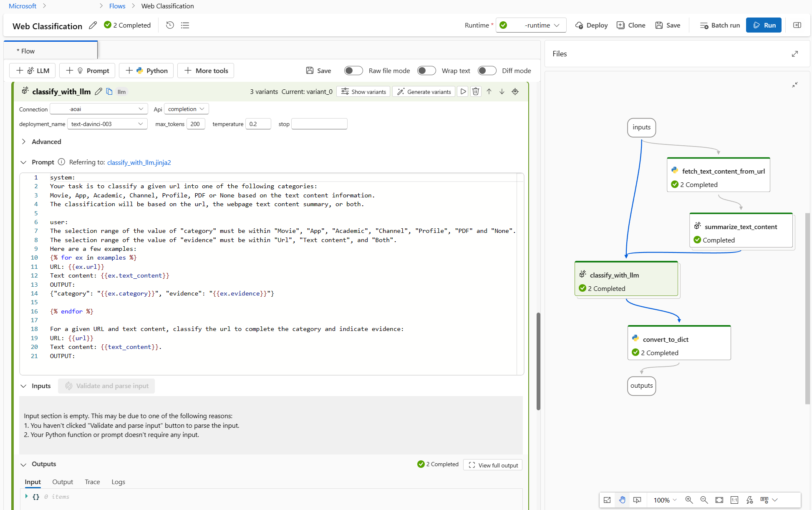This screenshot has width=812, height=510.
Task: Select the deployment_name dropdown text-davinci-003
Action: click(107, 124)
